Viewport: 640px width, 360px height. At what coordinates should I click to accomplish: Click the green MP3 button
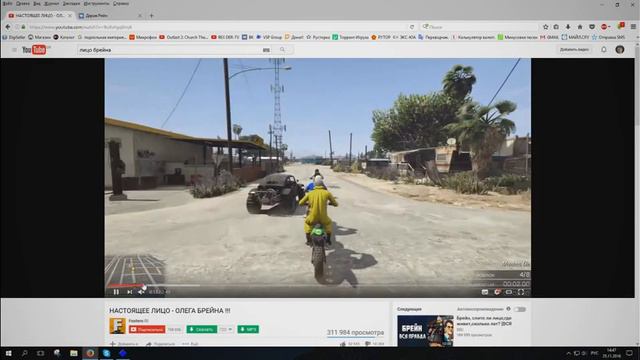(248, 329)
